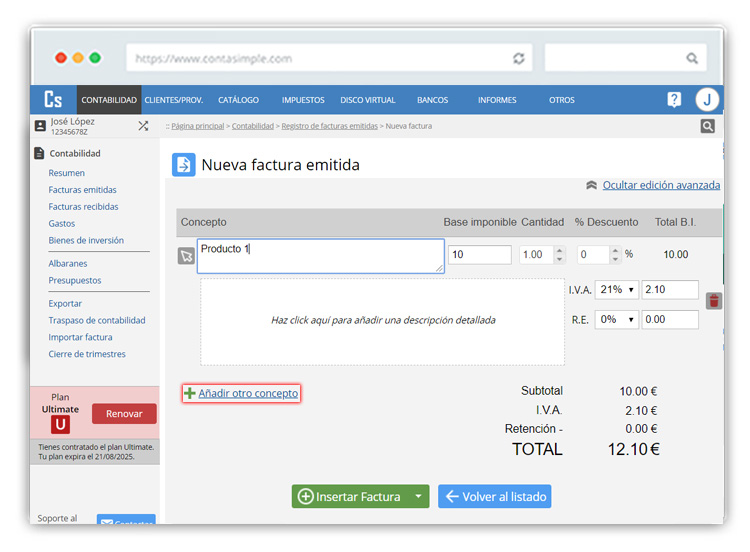Open the user profile J avatar
750x552 pixels.
pyautogui.click(x=707, y=100)
